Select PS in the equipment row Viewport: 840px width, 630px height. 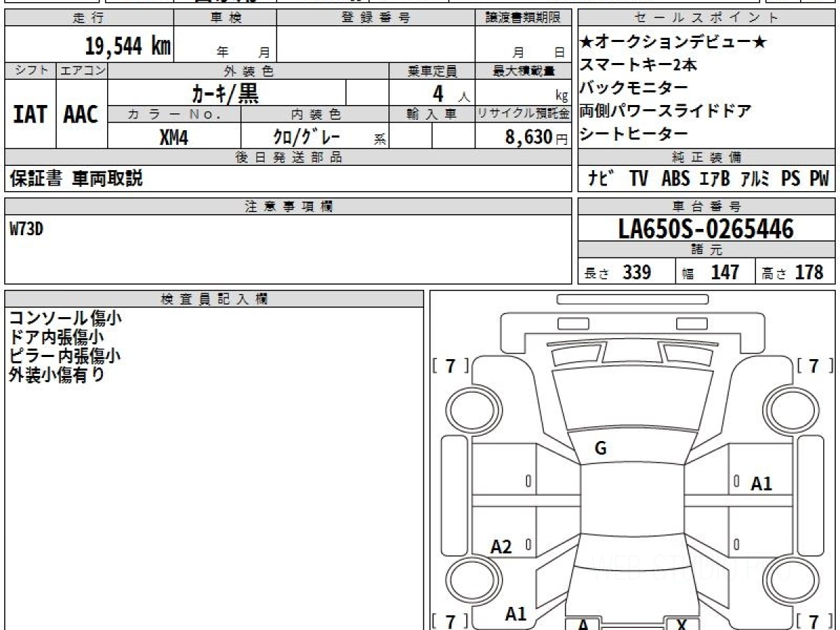(x=791, y=178)
